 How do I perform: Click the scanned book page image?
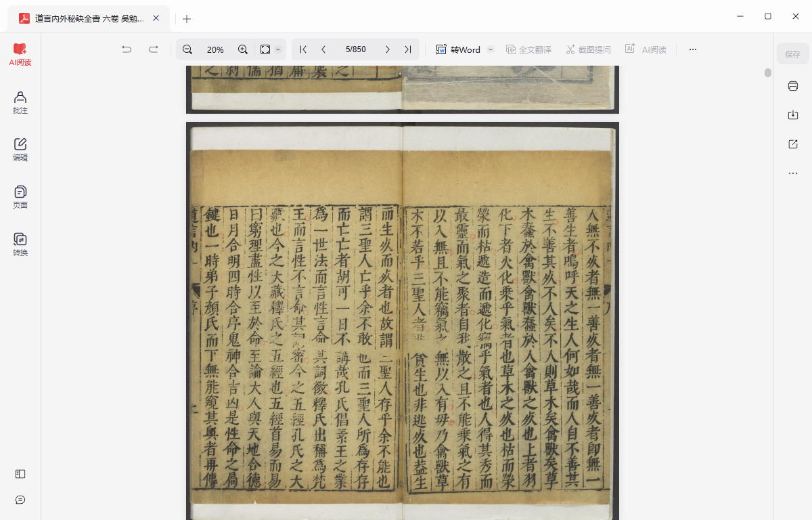(403, 322)
